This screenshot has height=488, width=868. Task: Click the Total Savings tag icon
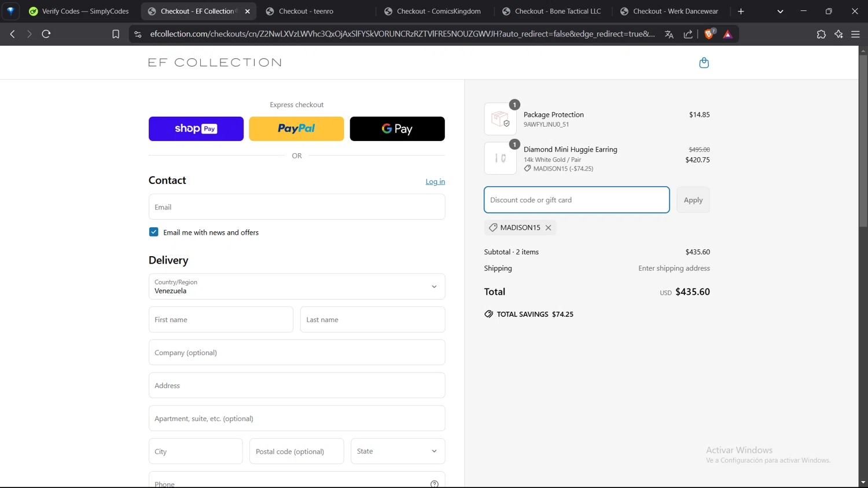489,314
